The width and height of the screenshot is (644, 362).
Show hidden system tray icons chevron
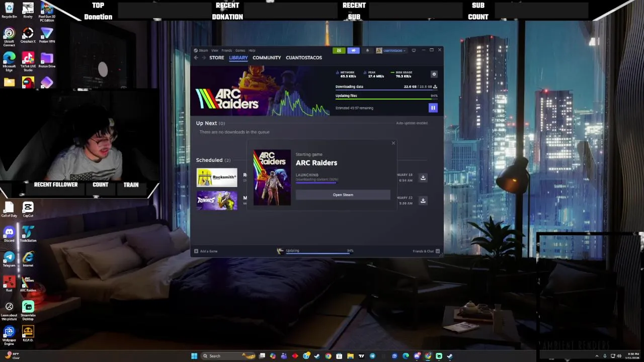click(x=597, y=356)
